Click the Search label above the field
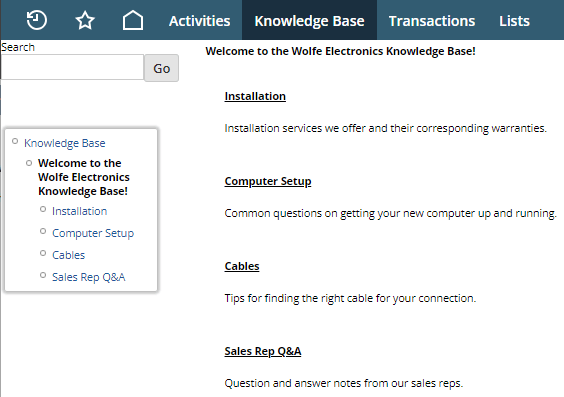The height and width of the screenshot is (397, 564). pyautogui.click(x=18, y=47)
